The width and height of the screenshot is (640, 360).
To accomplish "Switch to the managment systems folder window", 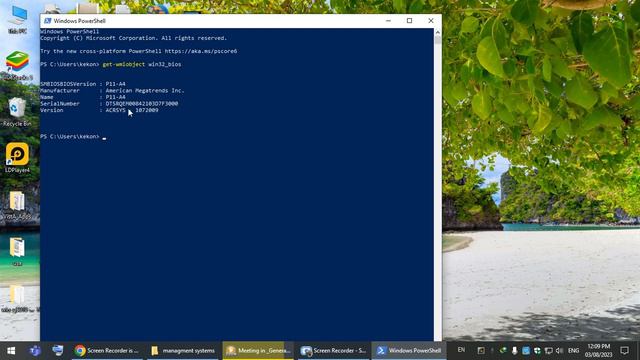I will (183, 351).
